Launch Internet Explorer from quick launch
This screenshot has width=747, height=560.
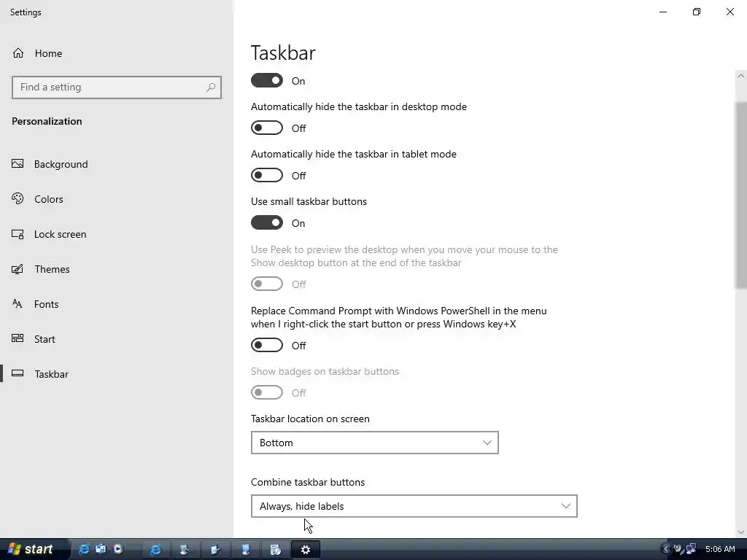pos(83,550)
